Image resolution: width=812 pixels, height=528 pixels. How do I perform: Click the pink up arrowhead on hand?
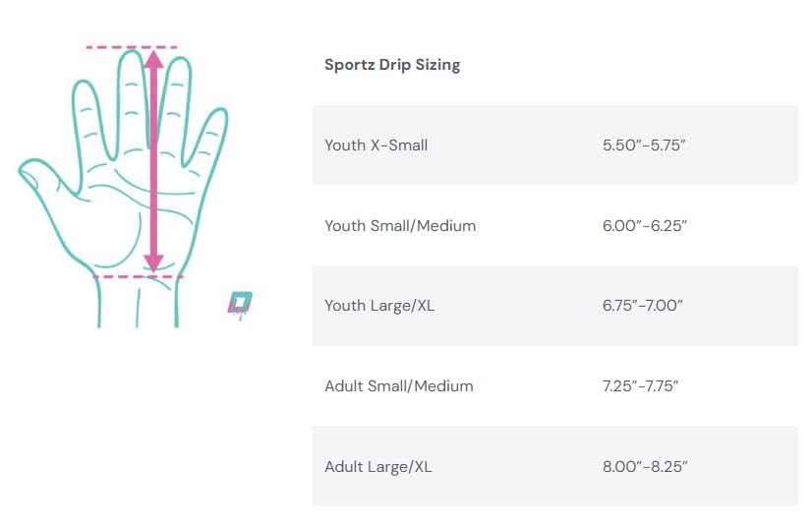153,59
